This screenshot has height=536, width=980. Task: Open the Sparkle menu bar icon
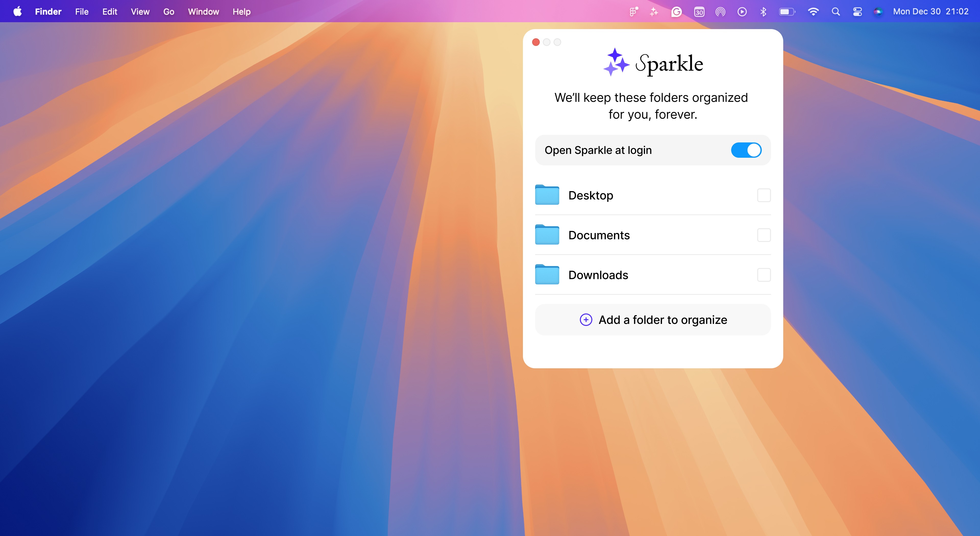(654, 12)
